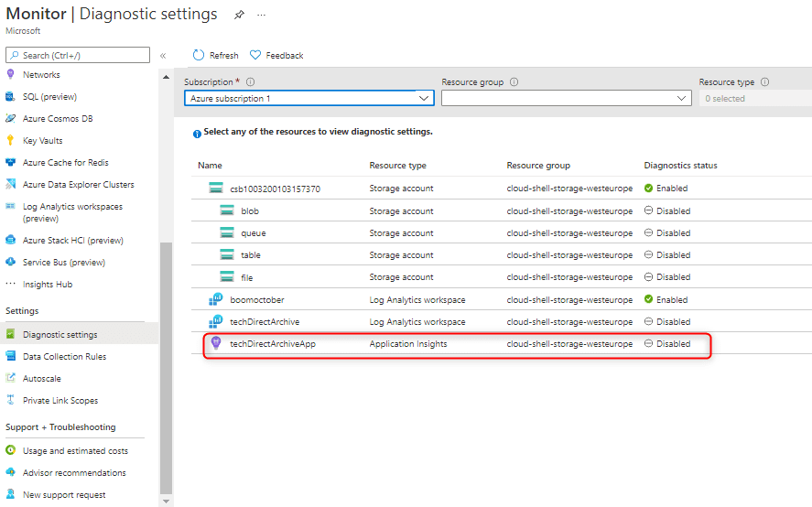
Task: Click the Azure Data Explorer Clusters icon
Action: [x=10, y=184]
